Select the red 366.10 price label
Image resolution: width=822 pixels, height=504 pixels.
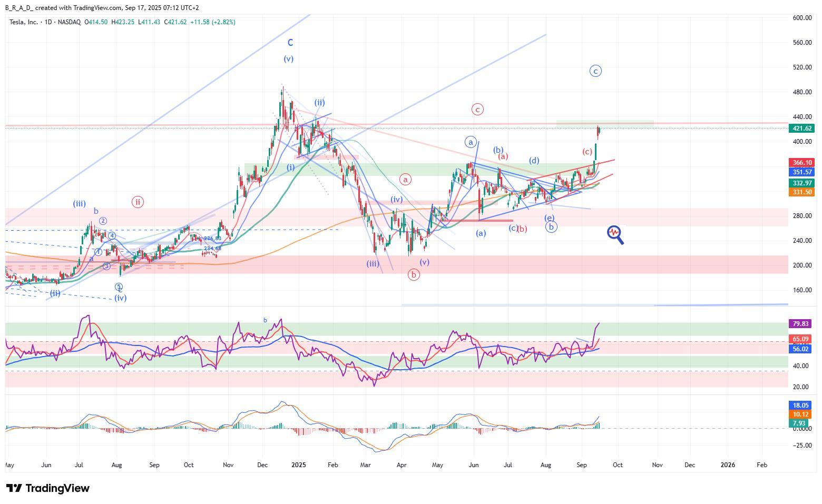801,163
